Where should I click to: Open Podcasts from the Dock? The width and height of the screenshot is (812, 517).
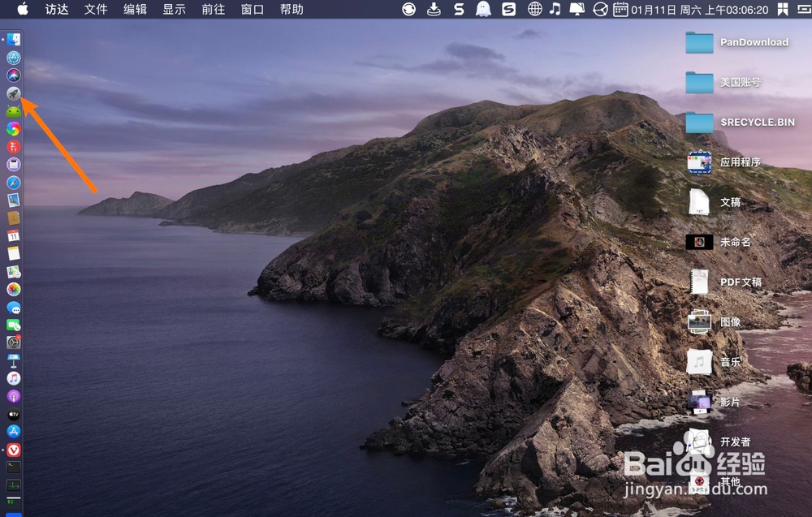click(14, 396)
